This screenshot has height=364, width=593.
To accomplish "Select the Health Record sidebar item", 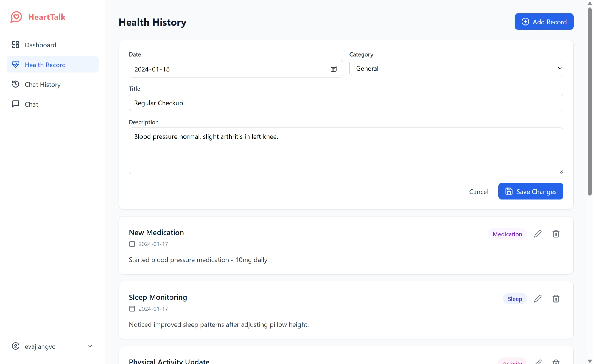I will [x=45, y=65].
